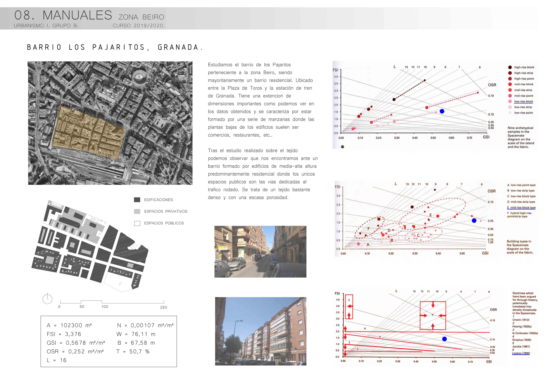Click the 'GSI = 0,5678 m²/m²' value
This screenshot has height=392, width=555.
point(76,343)
